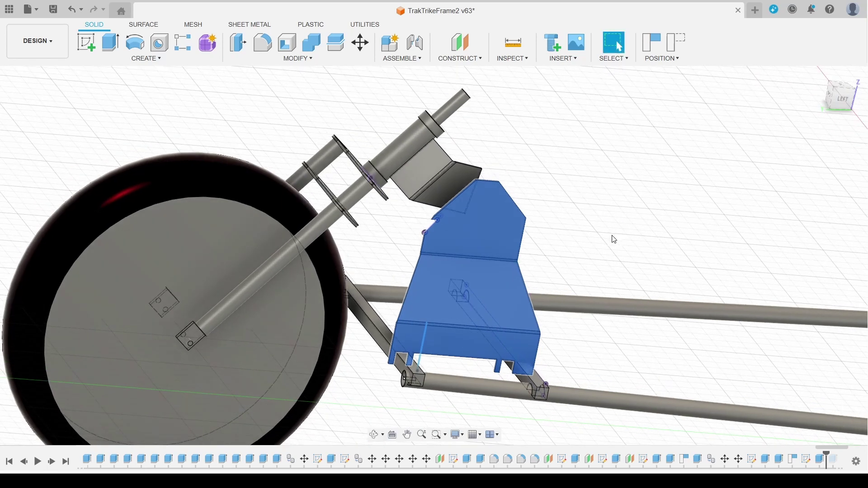Click the Extrude tool icon
The image size is (868, 488).
[110, 42]
